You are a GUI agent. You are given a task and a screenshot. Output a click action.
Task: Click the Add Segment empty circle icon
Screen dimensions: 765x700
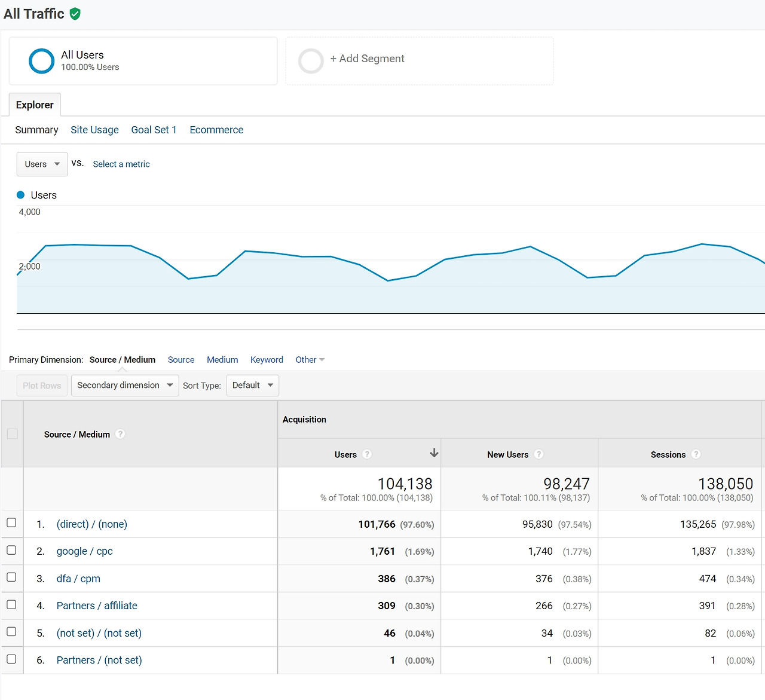pyautogui.click(x=311, y=61)
